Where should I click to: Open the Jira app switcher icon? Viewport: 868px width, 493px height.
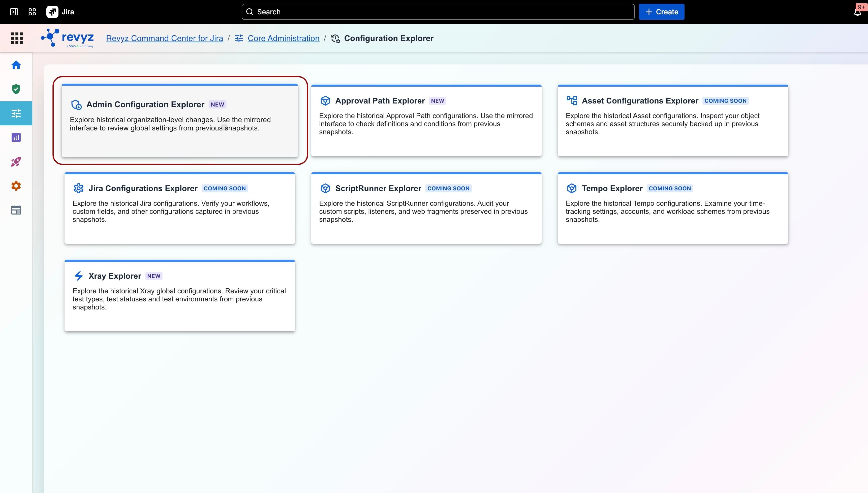tap(32, 12)
